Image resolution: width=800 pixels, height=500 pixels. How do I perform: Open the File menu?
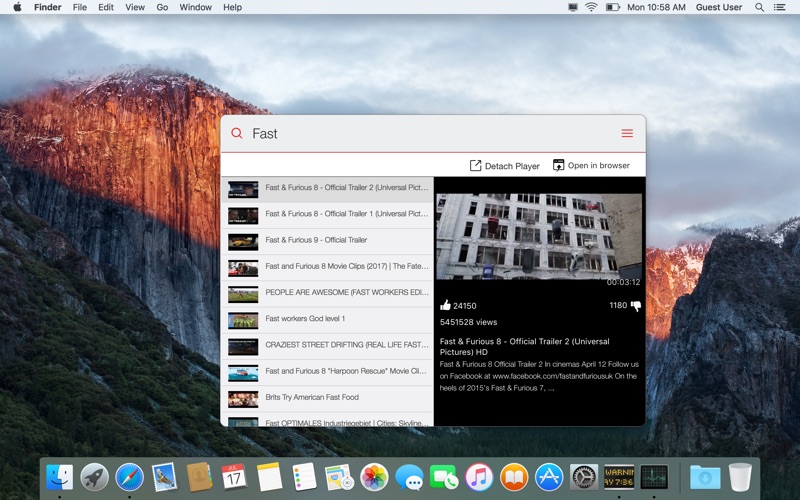[80, 7]
